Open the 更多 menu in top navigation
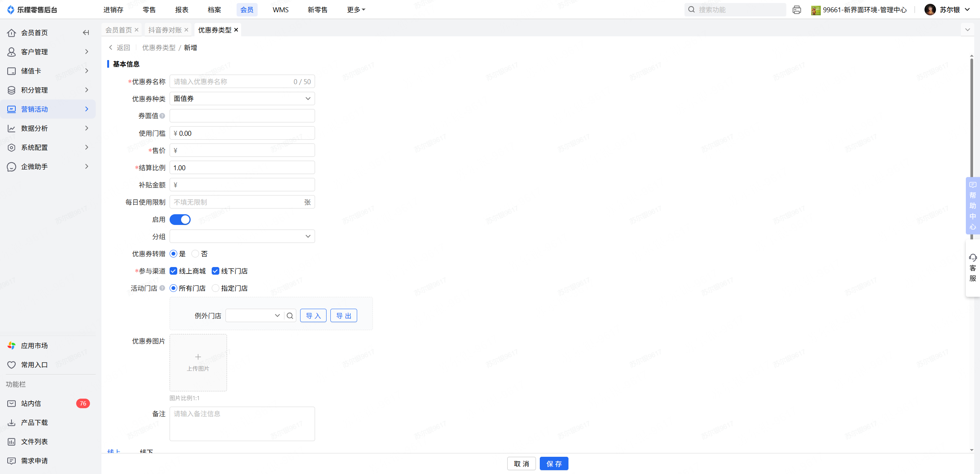980x474 pixels. 356,10
